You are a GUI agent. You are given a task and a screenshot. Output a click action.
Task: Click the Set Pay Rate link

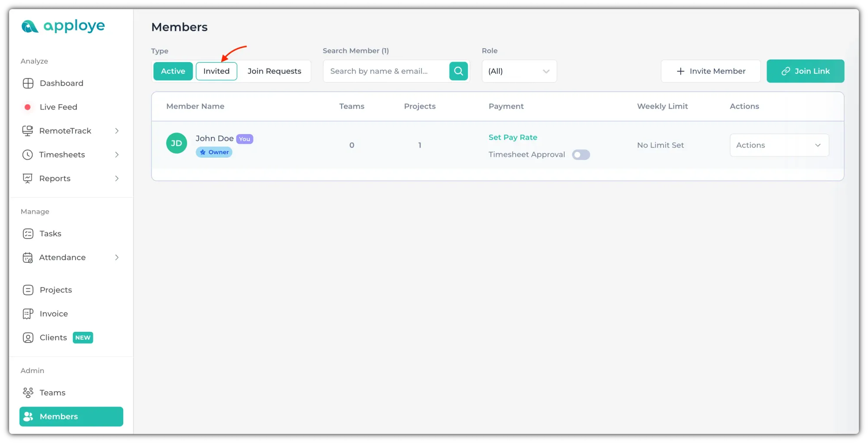[x=513, y=137]
